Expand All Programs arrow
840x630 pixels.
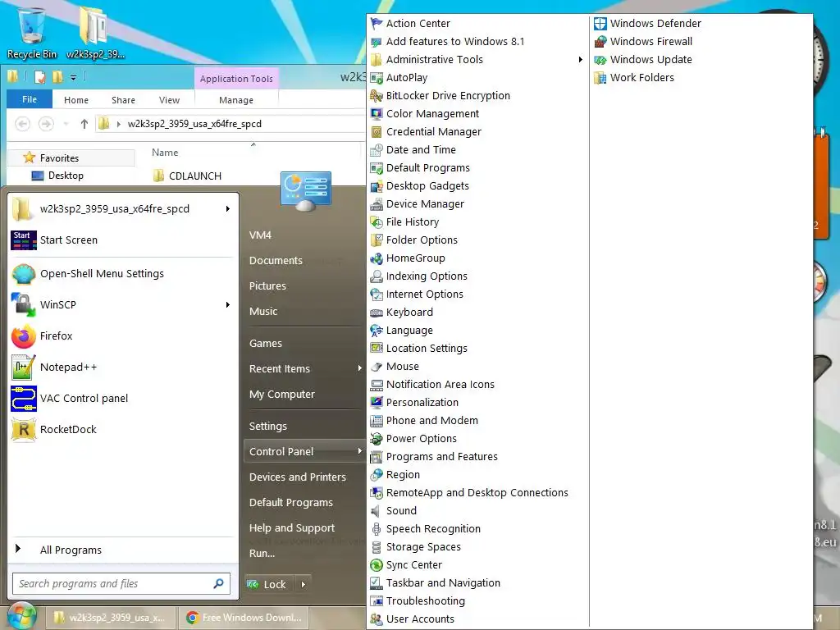pyautogui.click(x=18, y=549)
